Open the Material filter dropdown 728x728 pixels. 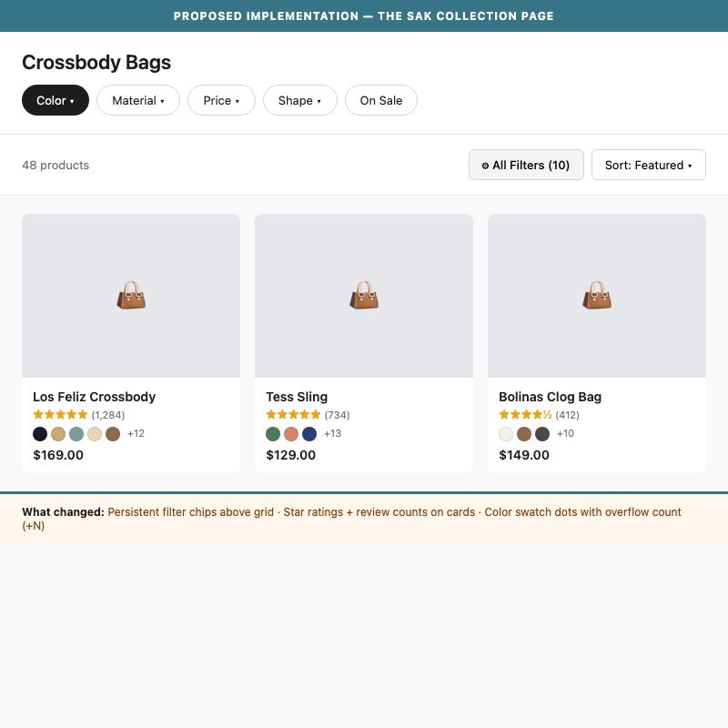(138, 100)
